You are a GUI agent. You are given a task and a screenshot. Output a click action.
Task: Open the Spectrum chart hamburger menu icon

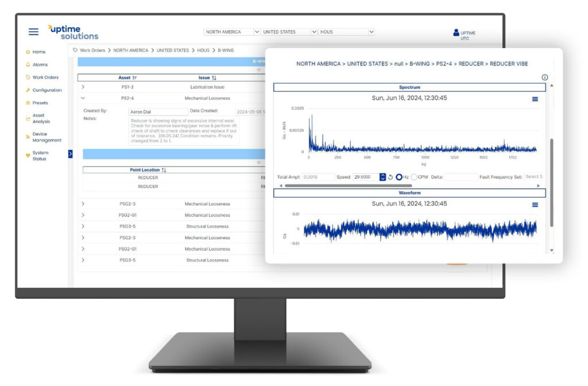[535, 99]
